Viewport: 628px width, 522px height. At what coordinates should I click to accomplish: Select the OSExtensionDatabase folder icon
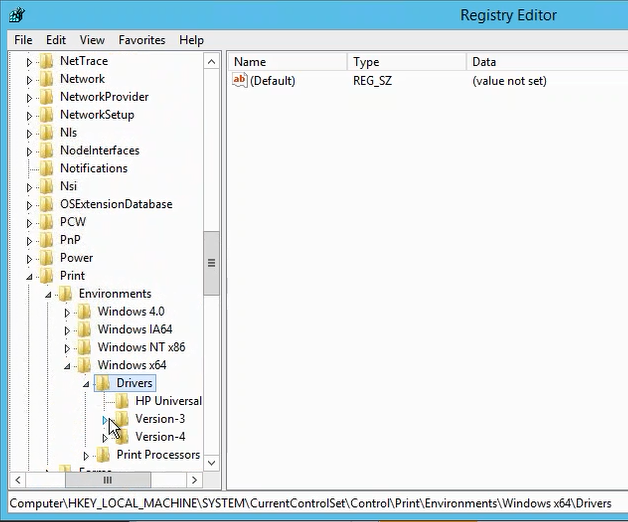click(46, 204)
